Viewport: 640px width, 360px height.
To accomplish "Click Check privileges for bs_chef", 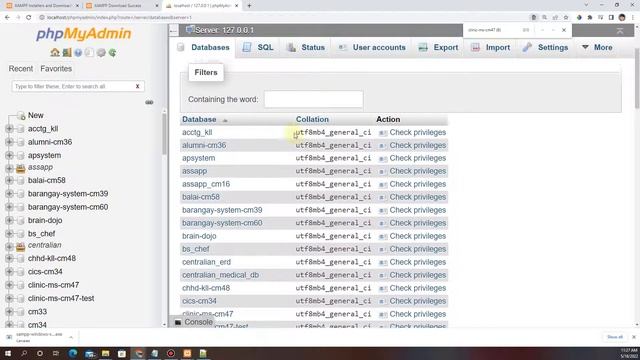I will tap(418, 249).
